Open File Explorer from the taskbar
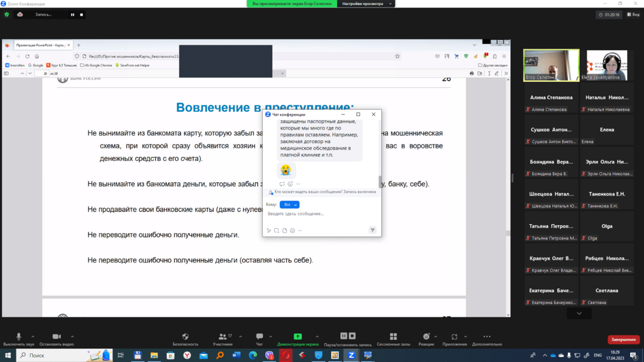 154,356
